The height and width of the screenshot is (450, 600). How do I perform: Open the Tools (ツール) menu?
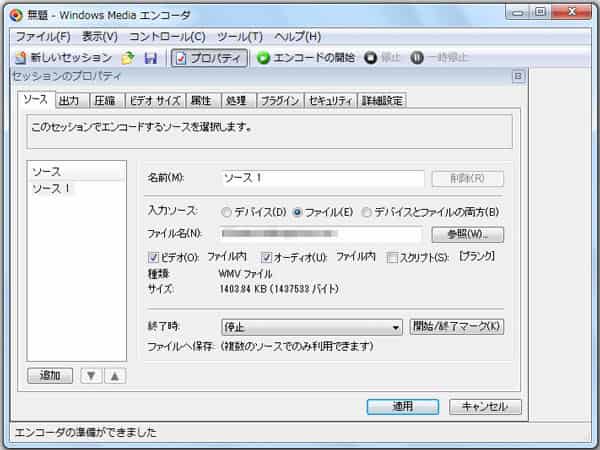[x=240, y=37]
